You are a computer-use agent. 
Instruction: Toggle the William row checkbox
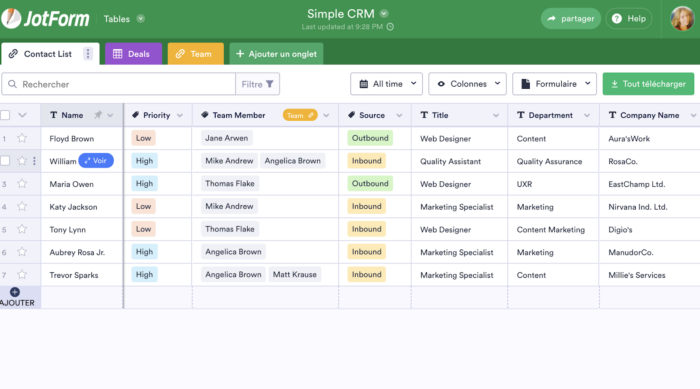5,161
